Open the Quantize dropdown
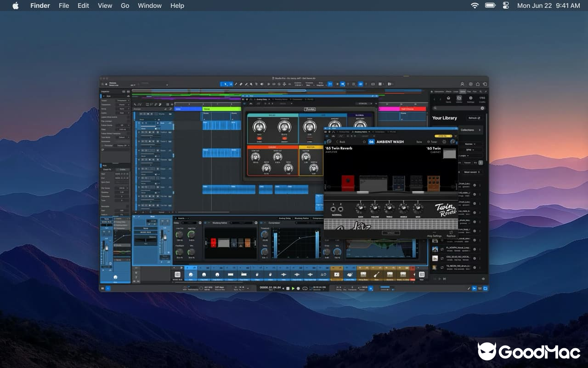Screen dimensions: 588x368 click(299, 84)
